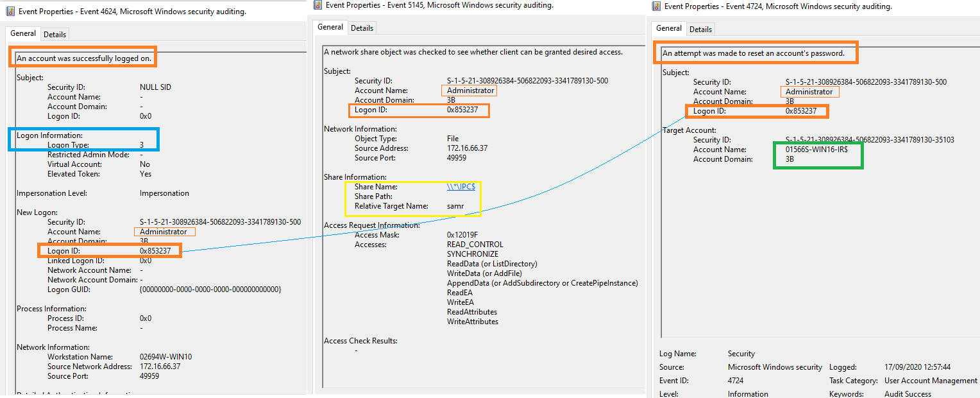
Task: Click Logon ID value in Event 5145
Action: 462,110
